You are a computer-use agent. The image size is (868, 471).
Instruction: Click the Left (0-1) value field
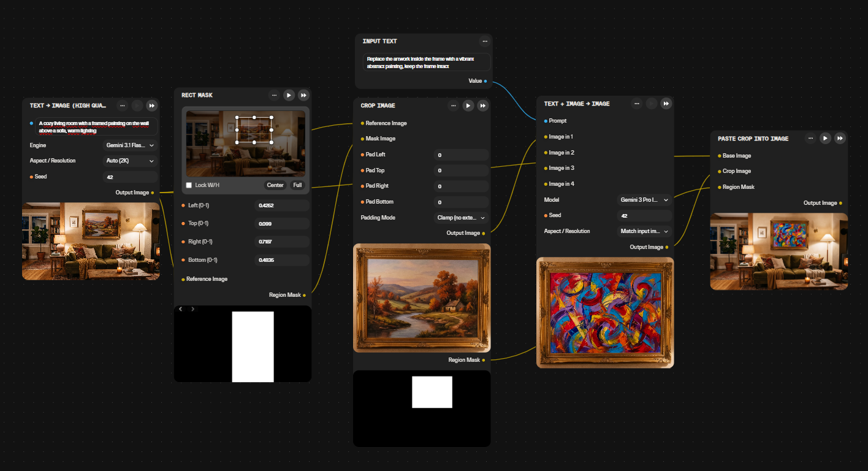282,205
